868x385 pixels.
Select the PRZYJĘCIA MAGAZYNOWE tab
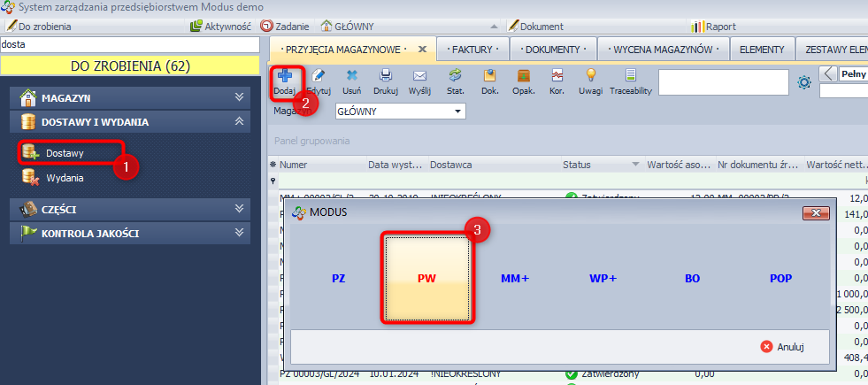pos(343,50)
